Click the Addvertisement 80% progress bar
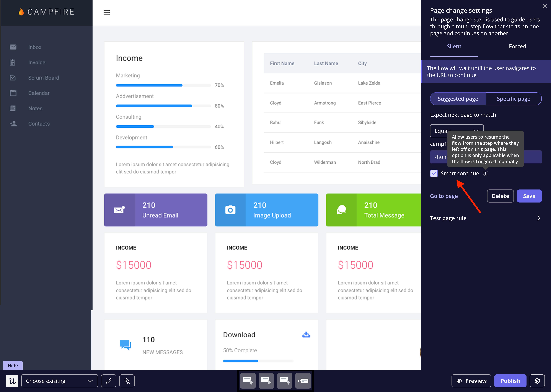 point(163,106)
